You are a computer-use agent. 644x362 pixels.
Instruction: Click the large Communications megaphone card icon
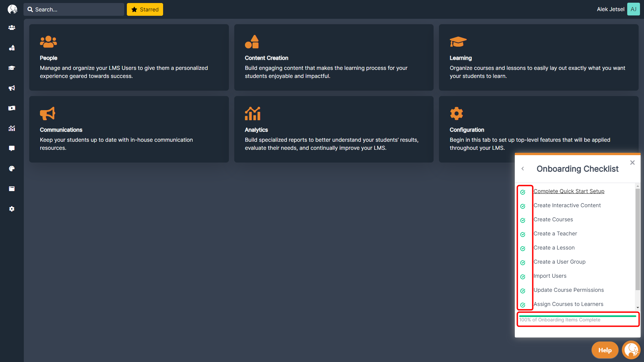(x=47, y=114)
